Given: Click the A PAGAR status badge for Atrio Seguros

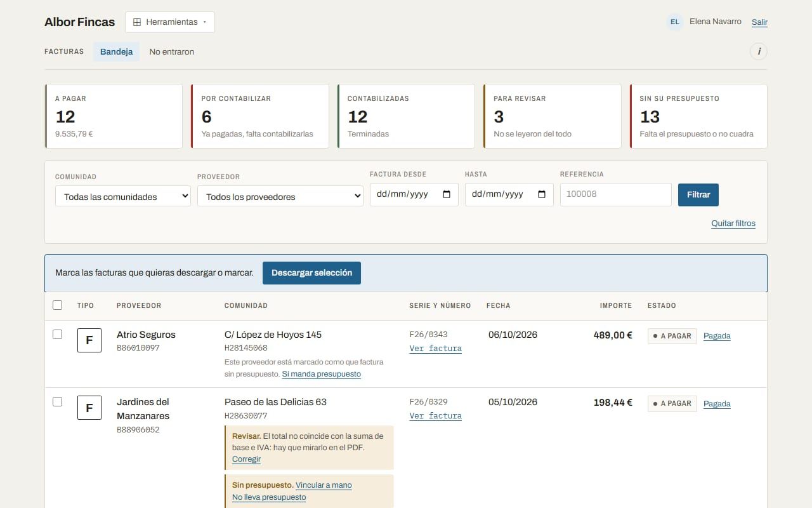Looking at the screenshot, I should click(672, 336).
